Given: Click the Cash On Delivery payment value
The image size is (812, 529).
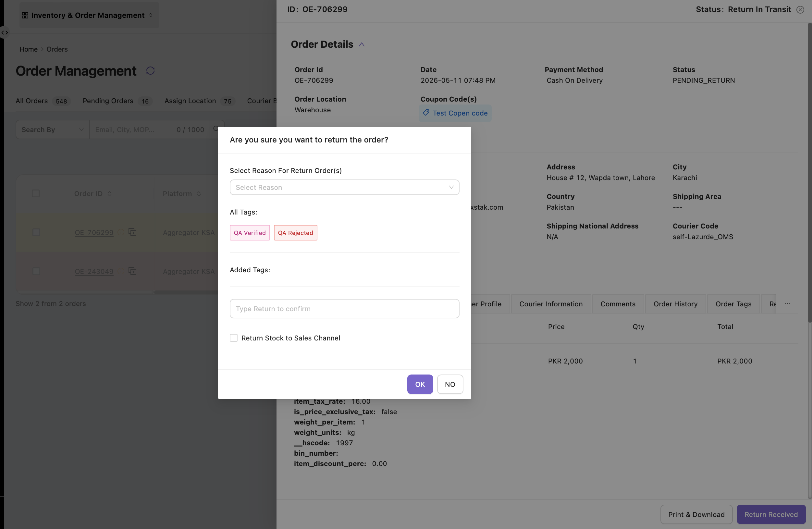Looking at the screenshot, I should pyautogui.click(x=574, y=80).
